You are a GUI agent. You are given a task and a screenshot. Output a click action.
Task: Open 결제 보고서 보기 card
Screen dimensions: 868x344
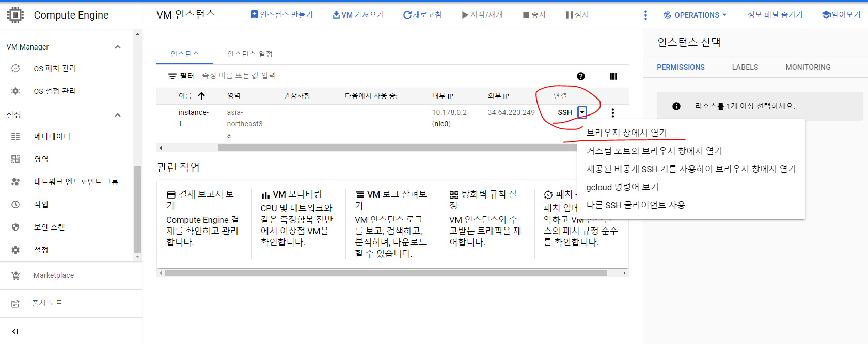tap(204, 218)
